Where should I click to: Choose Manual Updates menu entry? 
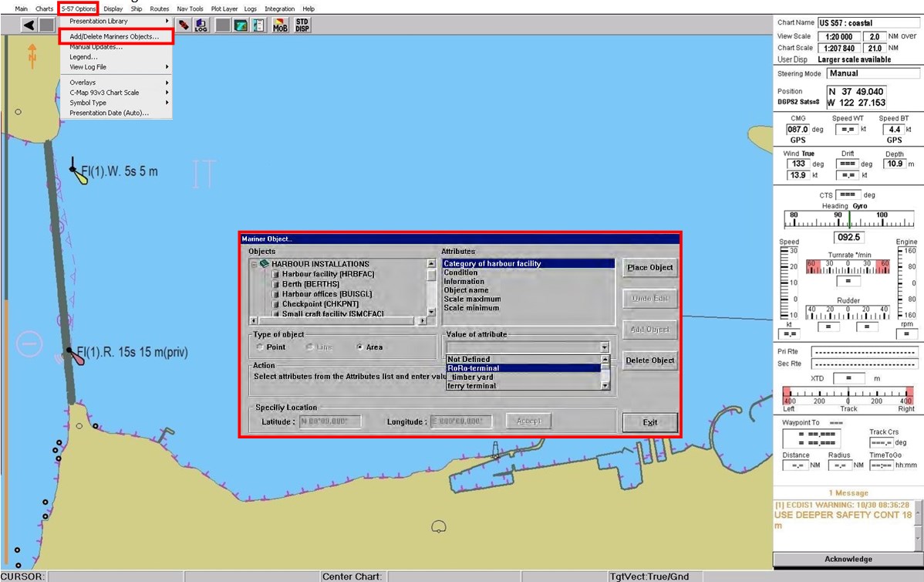[x=116, y=47]
